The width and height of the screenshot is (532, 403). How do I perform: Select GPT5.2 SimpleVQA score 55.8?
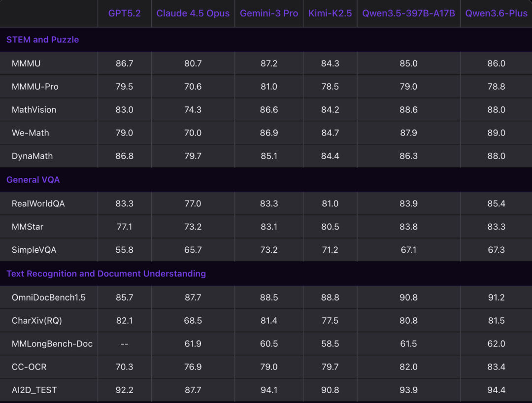tap(124, 250)
